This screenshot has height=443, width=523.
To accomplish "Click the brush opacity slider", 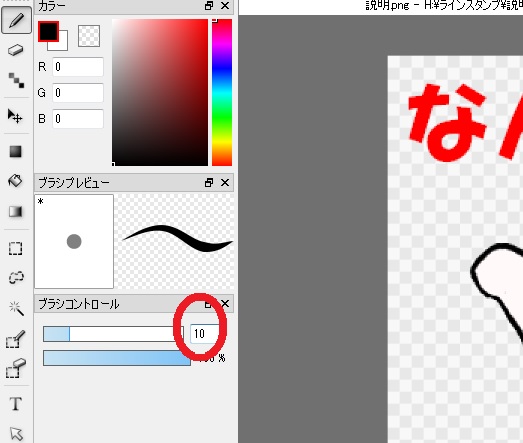I will point(117,358).
